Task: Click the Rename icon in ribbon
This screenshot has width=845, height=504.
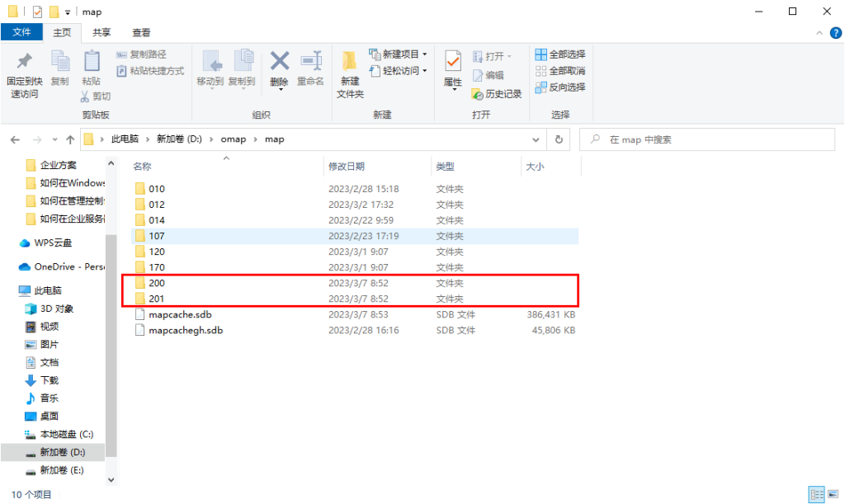Action: [310, 63]
